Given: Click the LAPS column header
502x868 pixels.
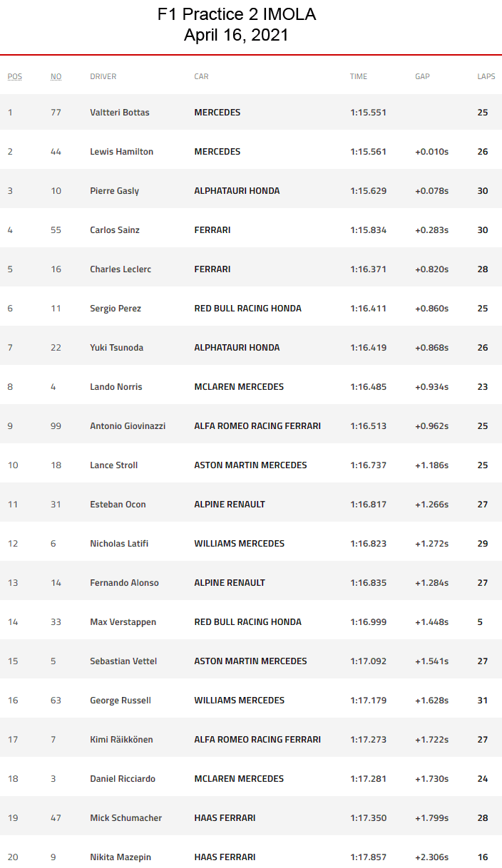Looking at the screenshot, I should pyautogui.click(x=486, y=76).
